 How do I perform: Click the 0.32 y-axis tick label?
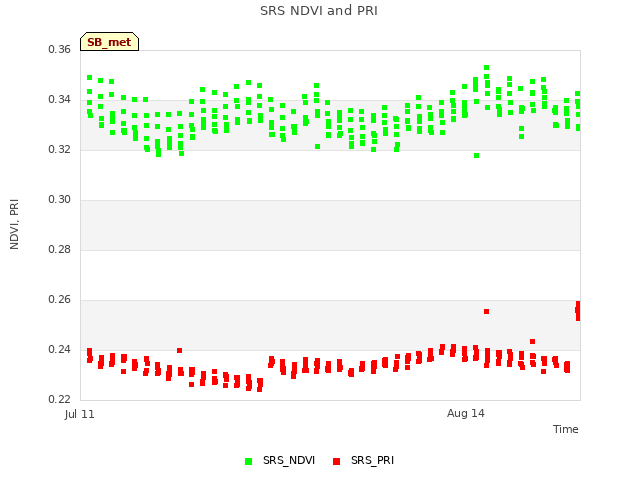pos(59,149)
